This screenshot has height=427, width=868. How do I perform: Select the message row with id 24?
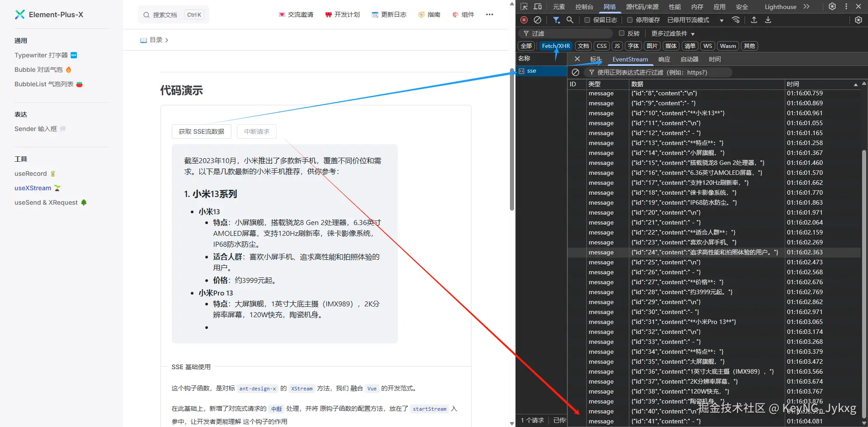[x=714, y=253]
